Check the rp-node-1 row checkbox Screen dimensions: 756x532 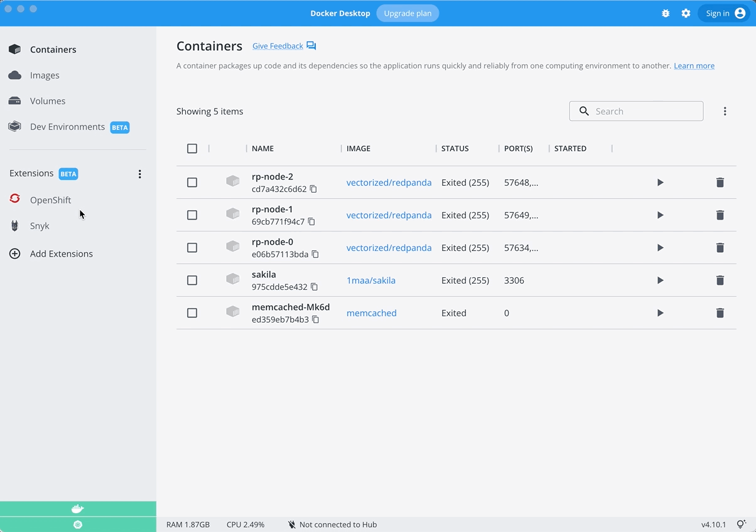tap(192, 215)
